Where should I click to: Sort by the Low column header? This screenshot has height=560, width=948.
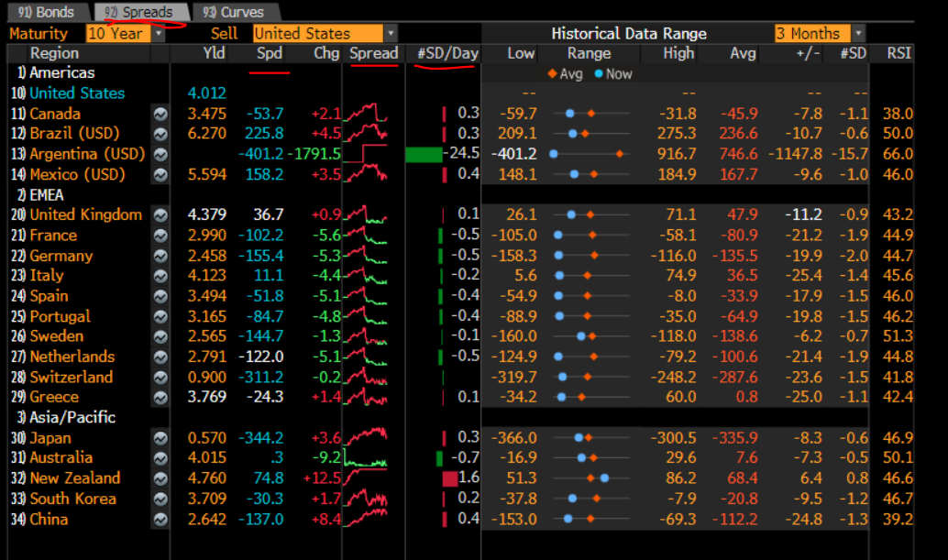tap(521, 53)
